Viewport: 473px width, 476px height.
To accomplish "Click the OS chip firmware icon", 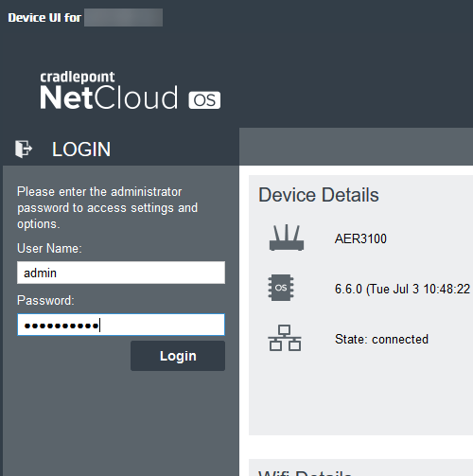I will pos(281,288).
